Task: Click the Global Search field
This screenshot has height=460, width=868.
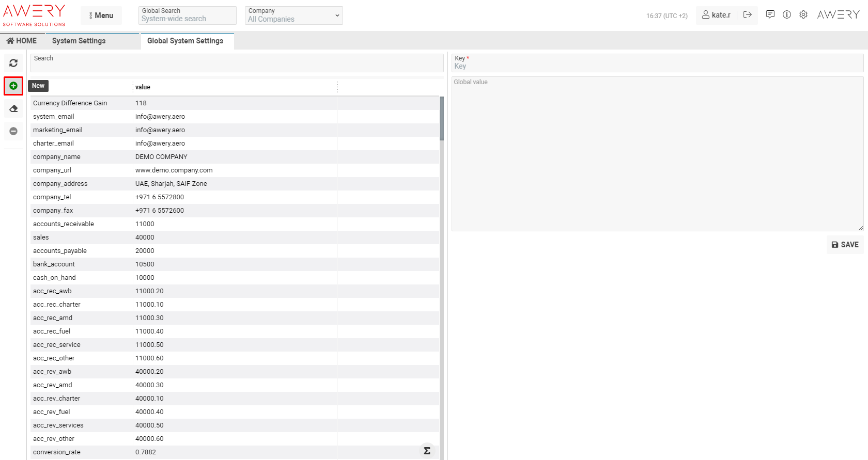Action: tap(187, 19)
